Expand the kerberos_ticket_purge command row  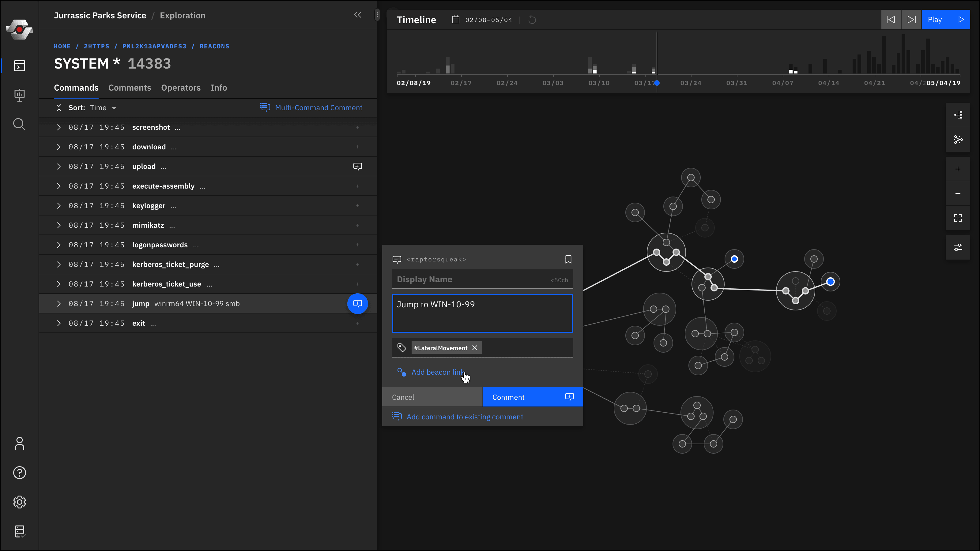(58, 264)
